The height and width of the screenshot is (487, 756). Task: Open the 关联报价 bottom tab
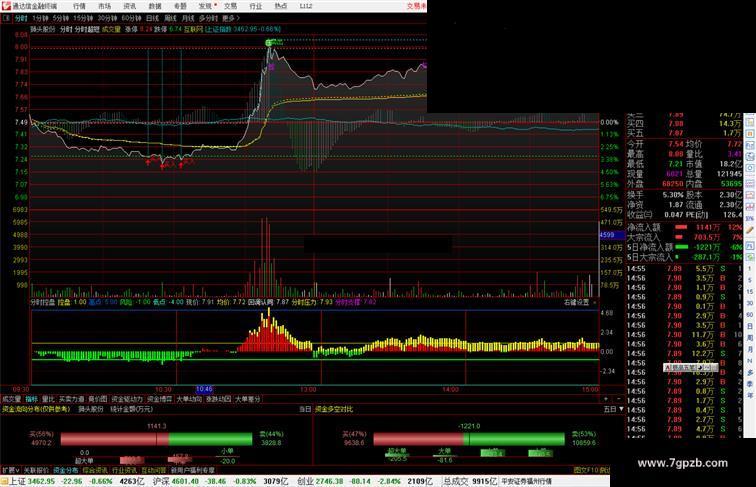point(37,470)
